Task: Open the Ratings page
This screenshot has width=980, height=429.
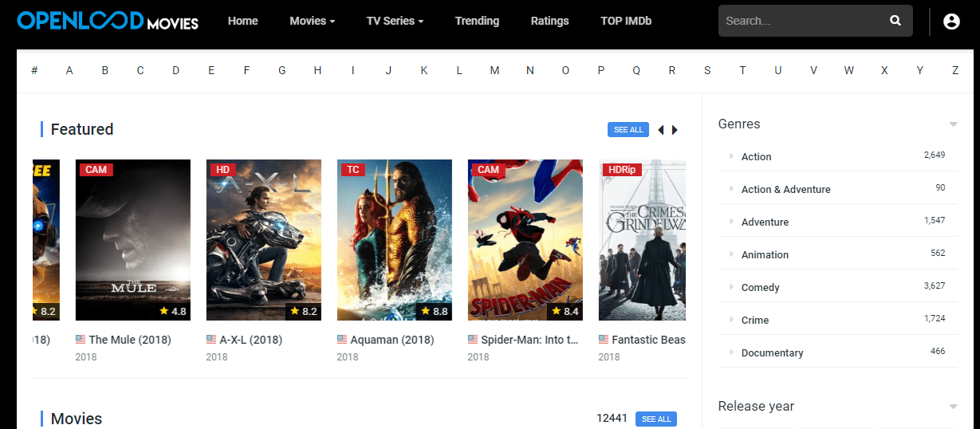Action: click(550, 21)
